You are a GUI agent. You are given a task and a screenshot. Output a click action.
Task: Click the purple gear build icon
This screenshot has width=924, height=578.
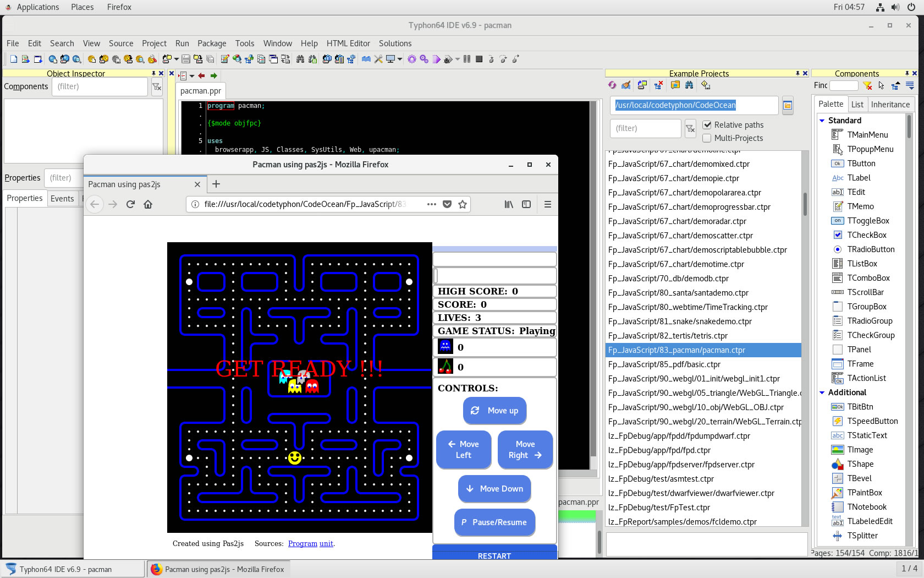(x=412, y=59)
